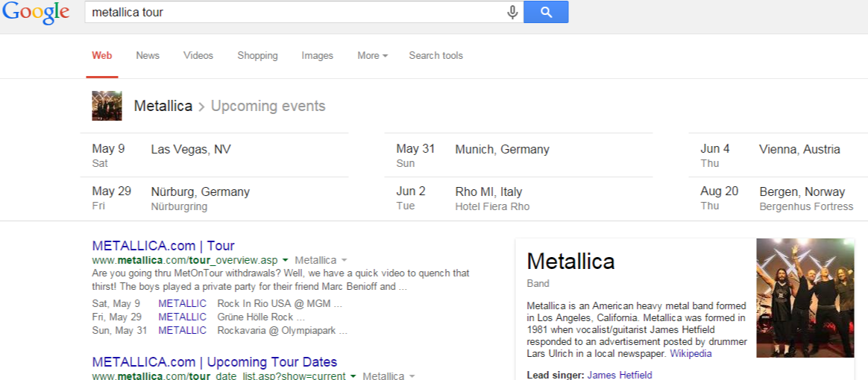Open the Images tab

pyautogui.click(x=317, y=55)
